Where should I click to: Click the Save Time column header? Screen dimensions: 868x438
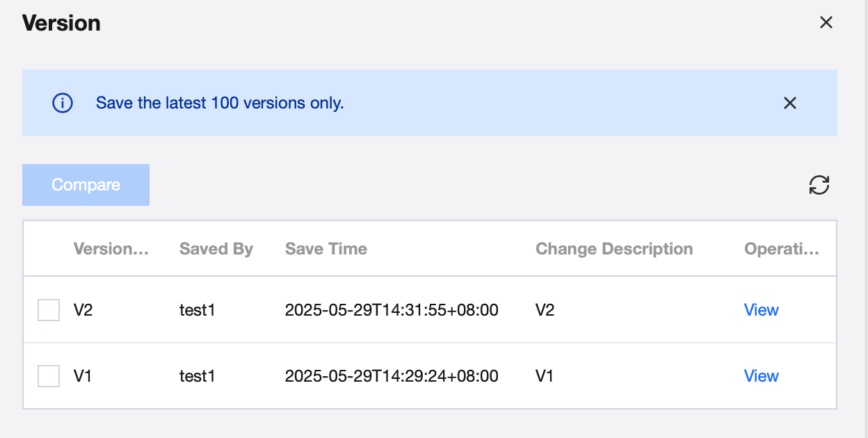[x=326, y=249]
